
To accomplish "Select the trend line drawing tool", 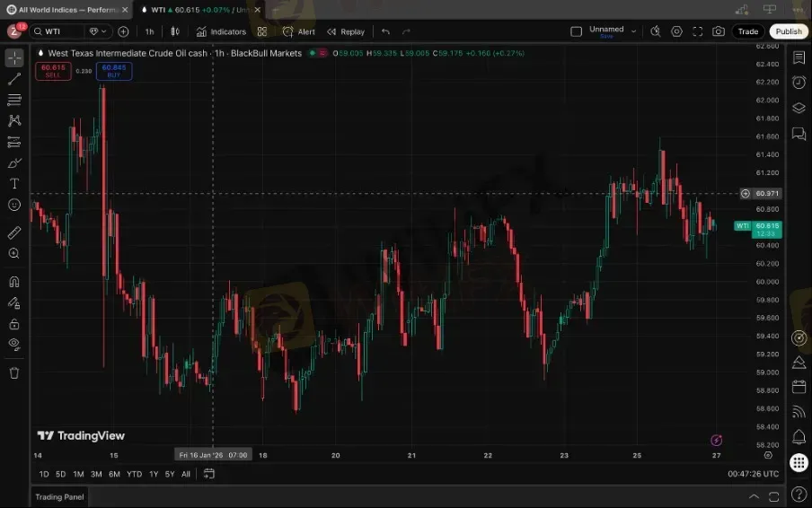I will pos(14,79).
